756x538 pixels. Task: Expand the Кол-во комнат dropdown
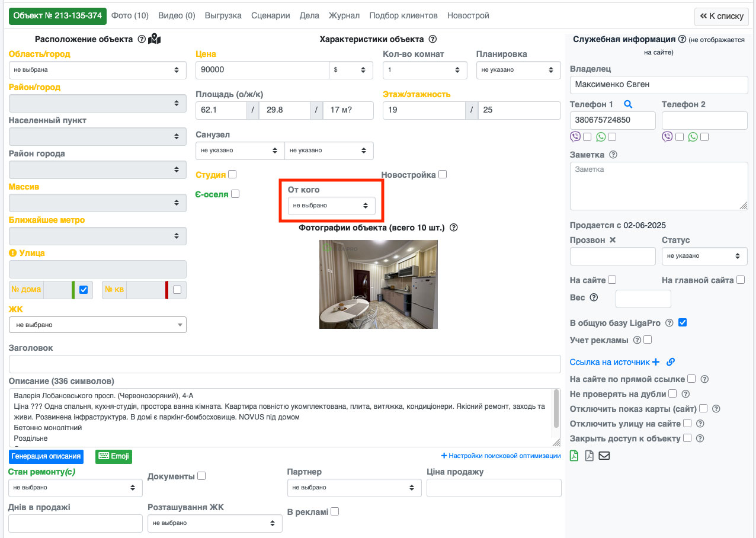pyautogui.click(x=424, y=70)
